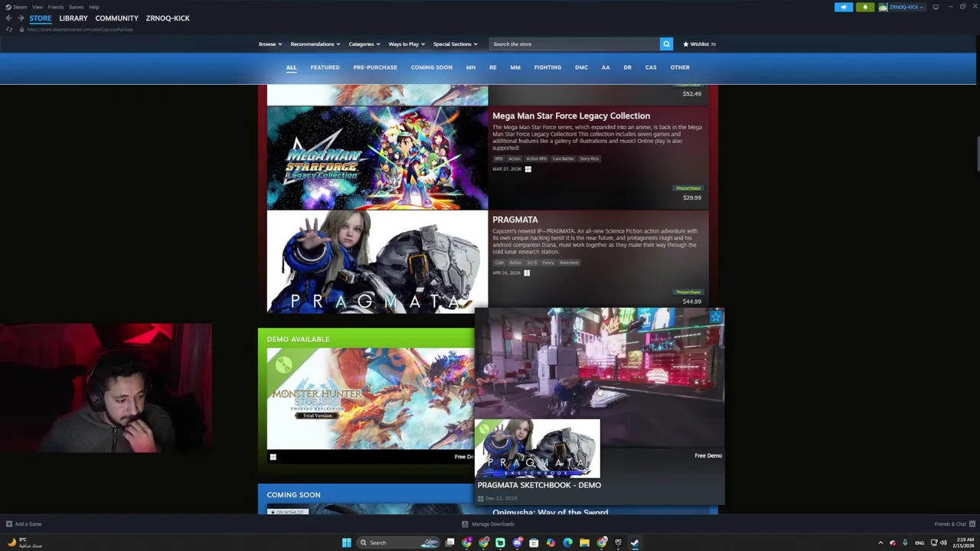Image resolution: width=980 pixels, height=551 pixels.
Task: Expand the Recommendations dropdown
Action: pyautogui.click(x=315, y=44)
